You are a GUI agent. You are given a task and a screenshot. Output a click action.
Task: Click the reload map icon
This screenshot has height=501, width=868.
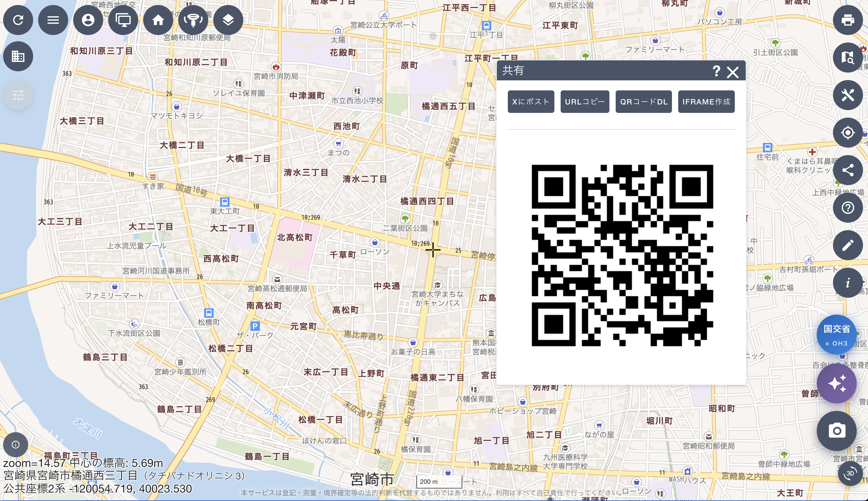click(18, 20)
